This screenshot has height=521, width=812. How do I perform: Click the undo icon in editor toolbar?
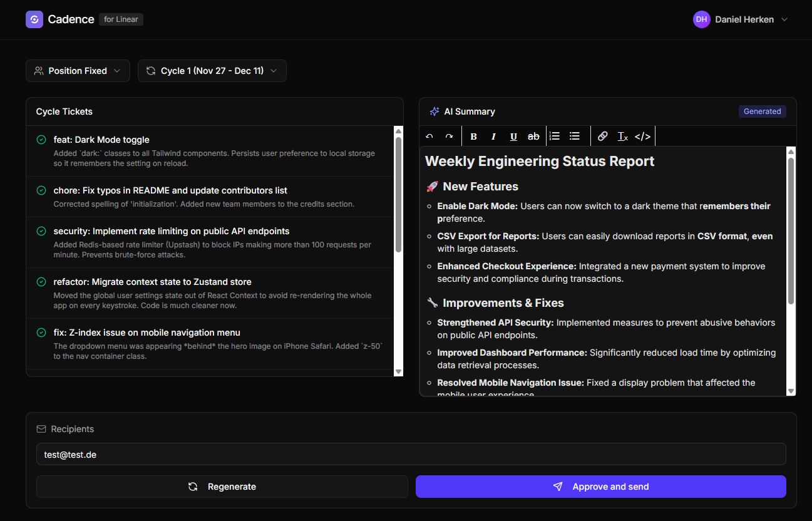tap(429, 137)
